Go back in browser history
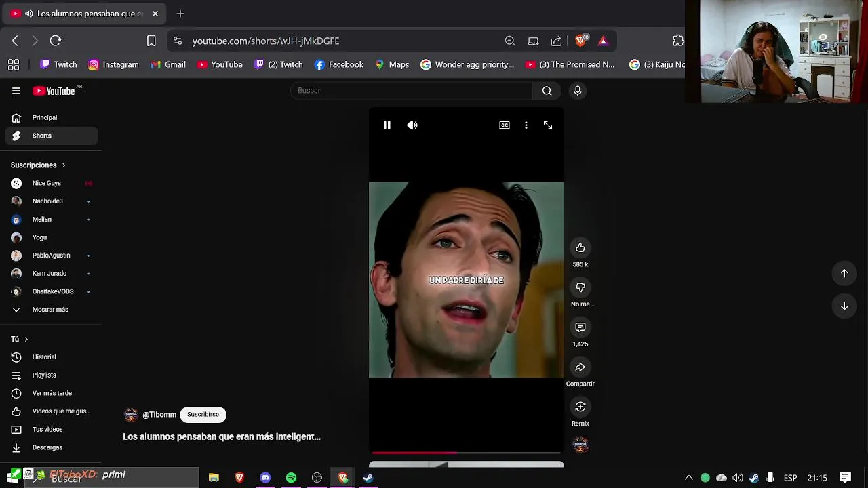 pyautogui.click(x=15, y=41)
